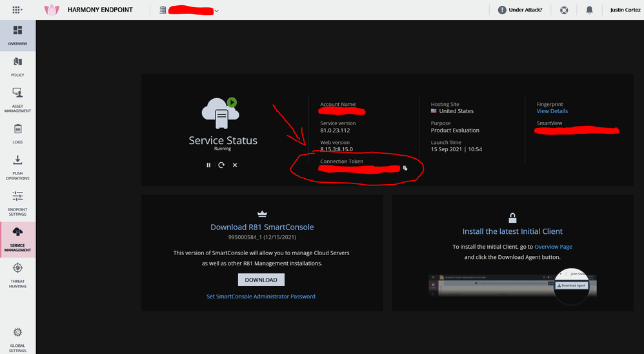Click the Download R81 SmartConsole heading link

point(262,227)
